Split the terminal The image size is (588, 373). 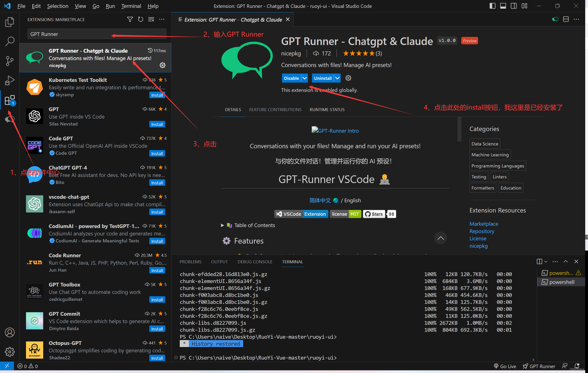[x=539, y=261]
